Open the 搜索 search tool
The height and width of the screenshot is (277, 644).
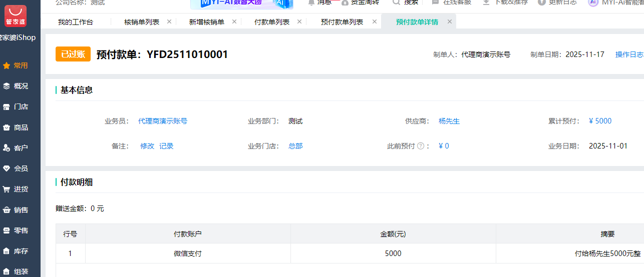coord(405,2)
